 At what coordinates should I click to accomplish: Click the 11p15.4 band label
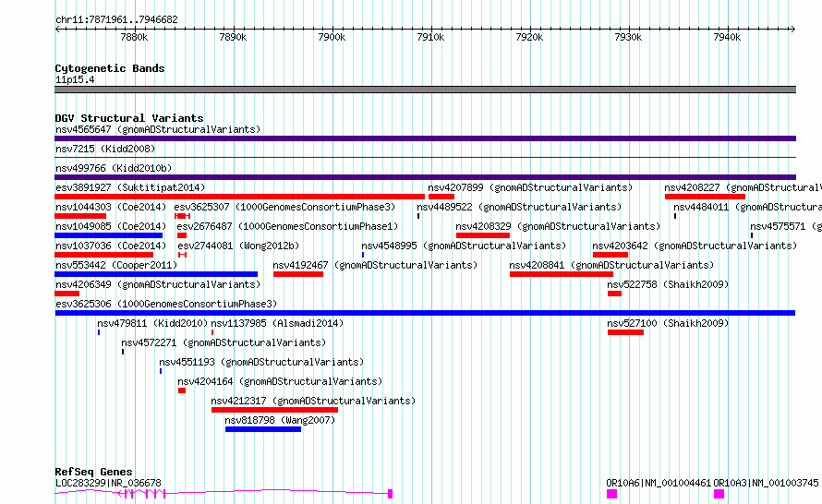point(75,79)
